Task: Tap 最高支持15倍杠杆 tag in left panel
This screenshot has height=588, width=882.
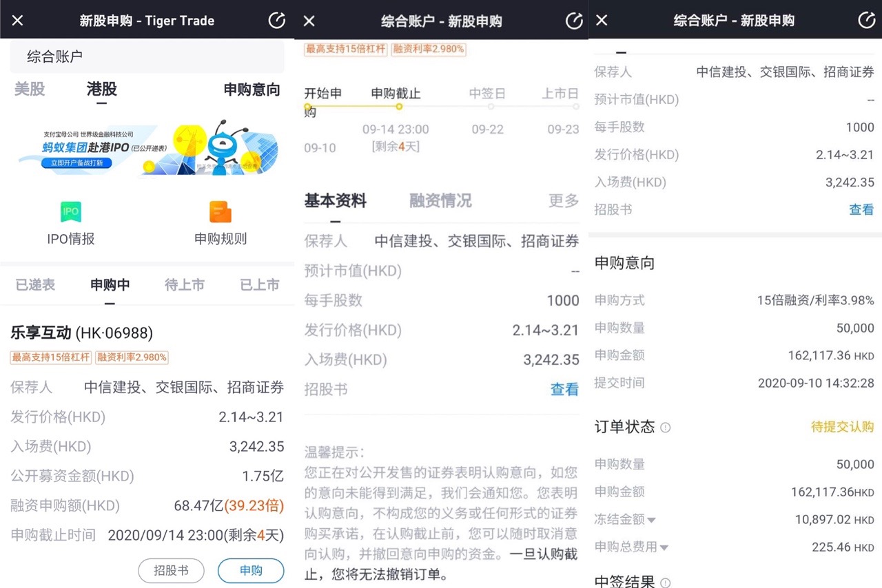Action: [50, 357]
